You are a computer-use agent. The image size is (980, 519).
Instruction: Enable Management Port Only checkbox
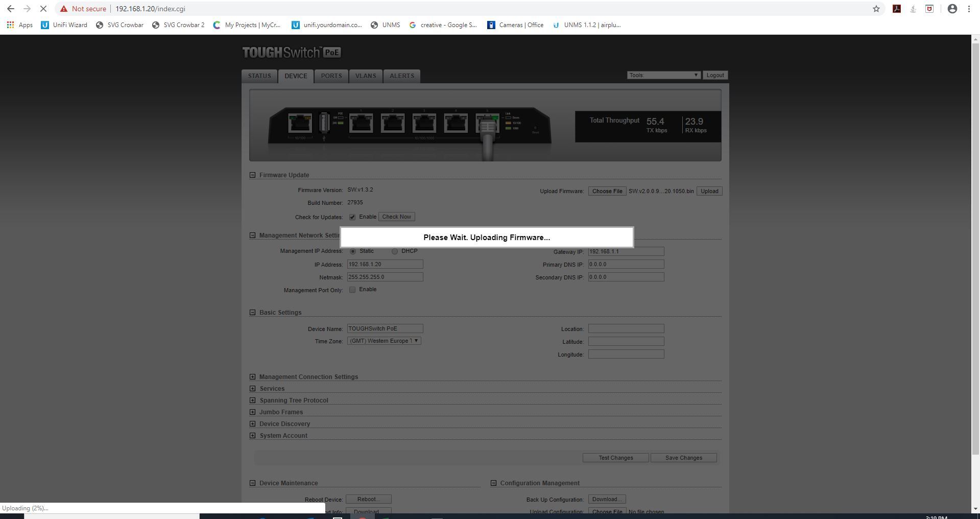tap(352, 290)
